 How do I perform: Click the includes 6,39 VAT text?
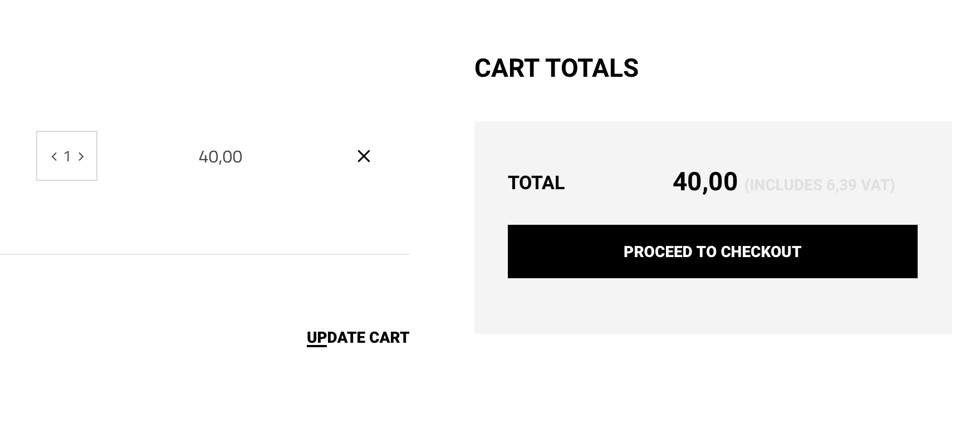tap(821, 185)
